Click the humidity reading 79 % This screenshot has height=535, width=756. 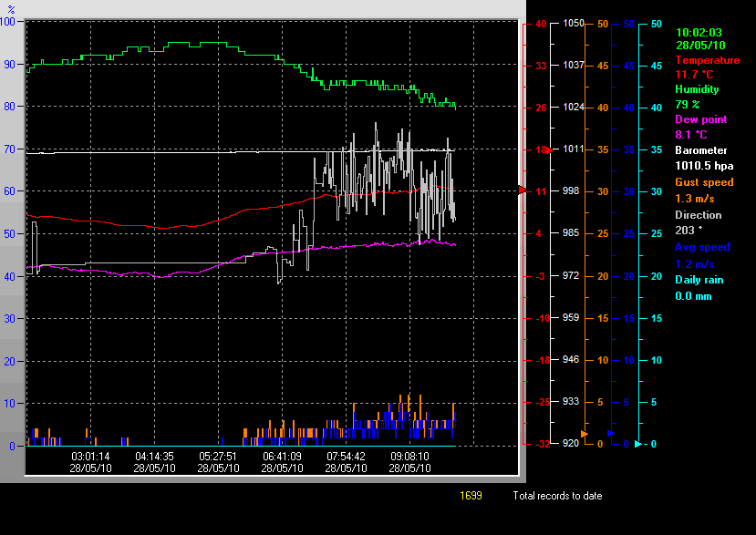687,105
